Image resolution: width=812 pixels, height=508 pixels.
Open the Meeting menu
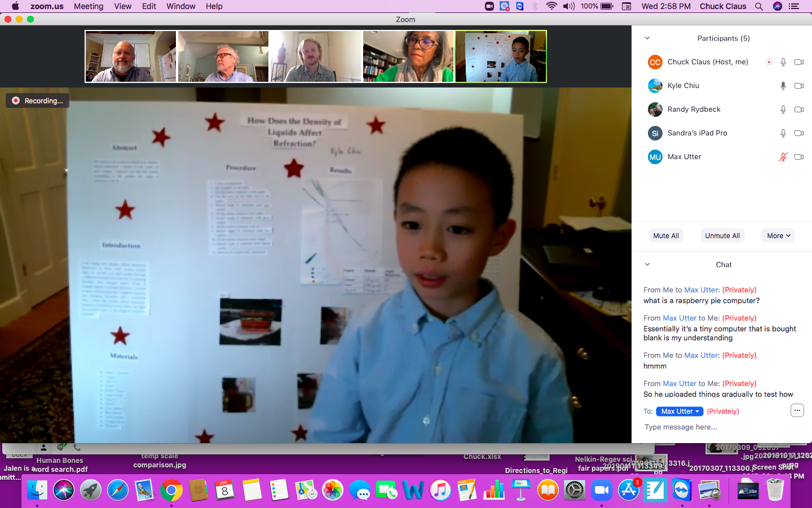89,6
